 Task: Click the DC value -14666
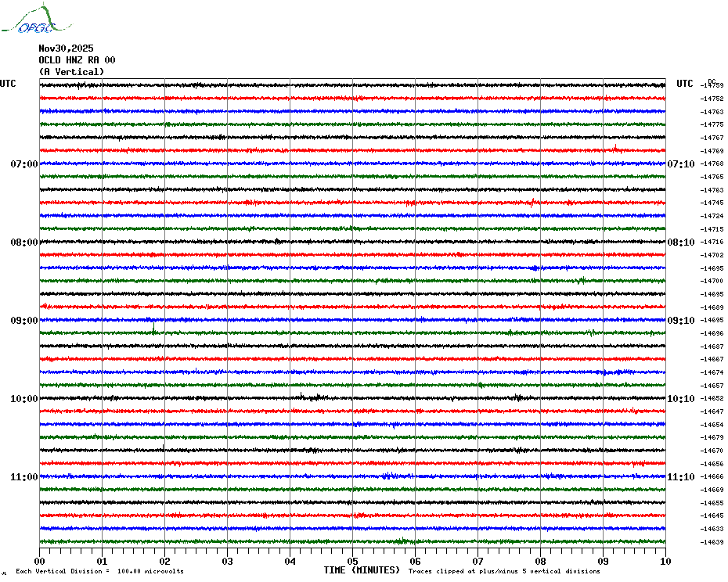click(x=712, y=476)
